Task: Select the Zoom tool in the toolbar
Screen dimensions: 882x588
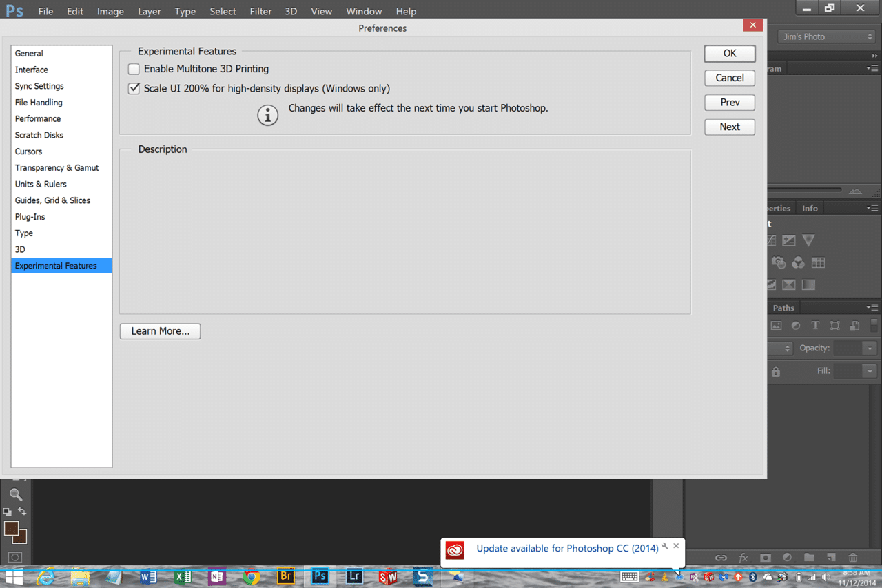Action: [16, 494]
